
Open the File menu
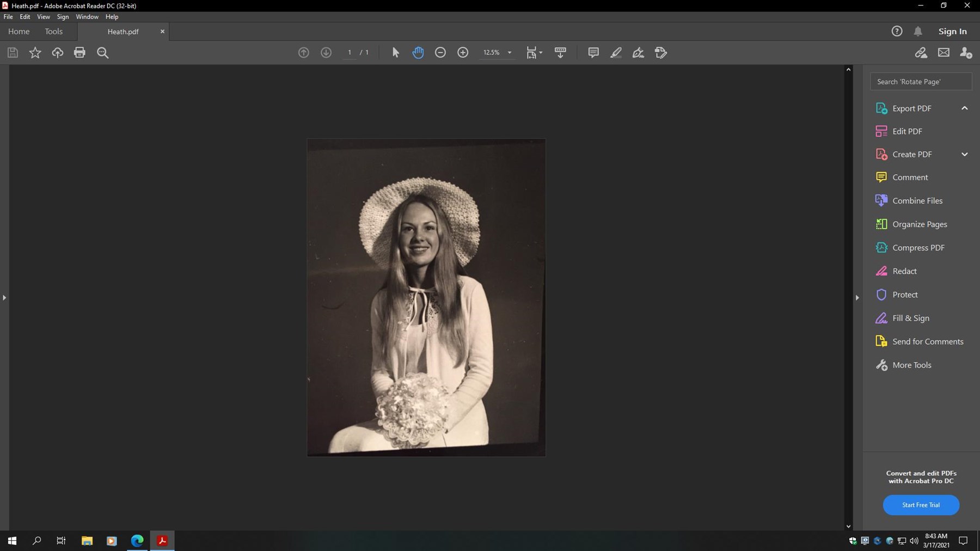(8, 17)
